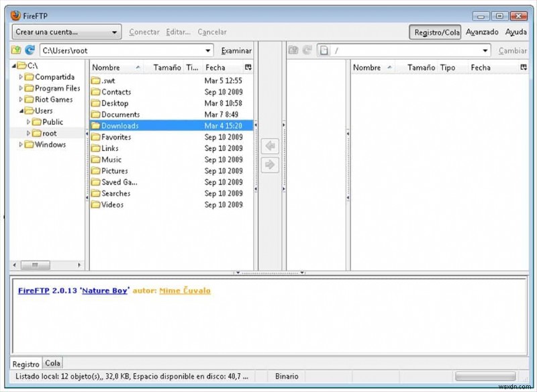This screenshot has height=392, width=537.
Task: Select the Downloads folder row
Action: [172, 126]
